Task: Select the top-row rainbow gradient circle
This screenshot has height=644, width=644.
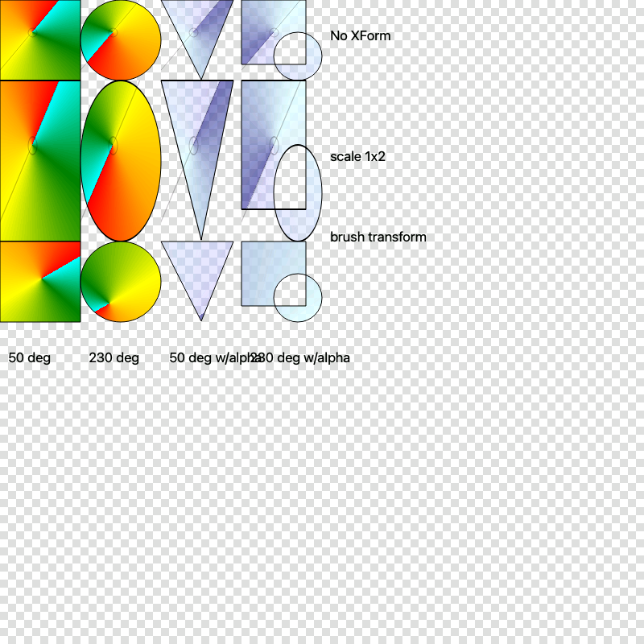Action: click(x=121, y=40)
